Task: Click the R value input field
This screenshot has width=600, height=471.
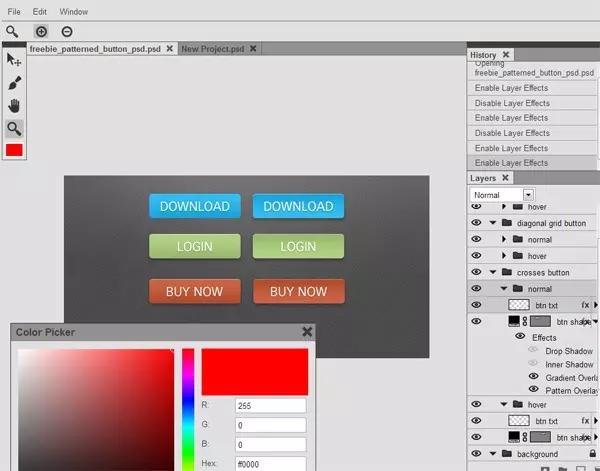Action: [x=271, y=406]
